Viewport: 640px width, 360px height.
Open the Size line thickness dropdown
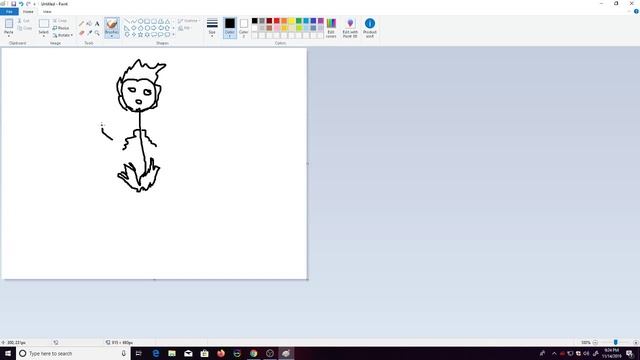click(212, 28)
